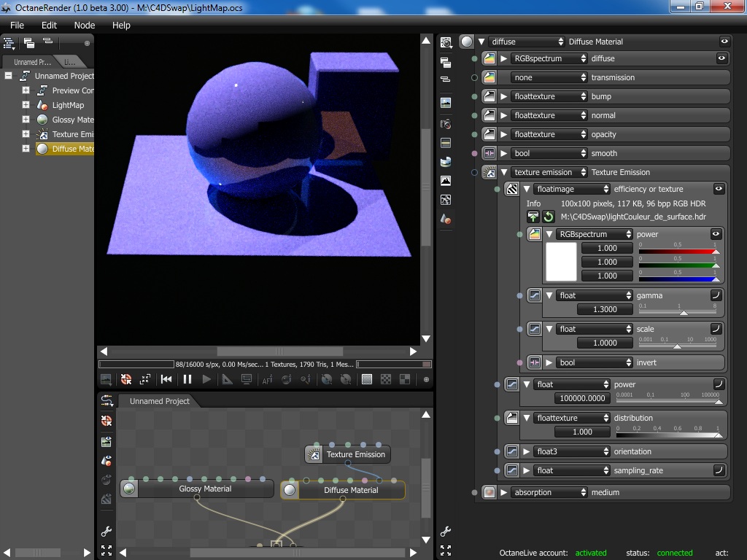Click the white power color swatch
Screen dimensions: 747x560
tap(562, 262)
